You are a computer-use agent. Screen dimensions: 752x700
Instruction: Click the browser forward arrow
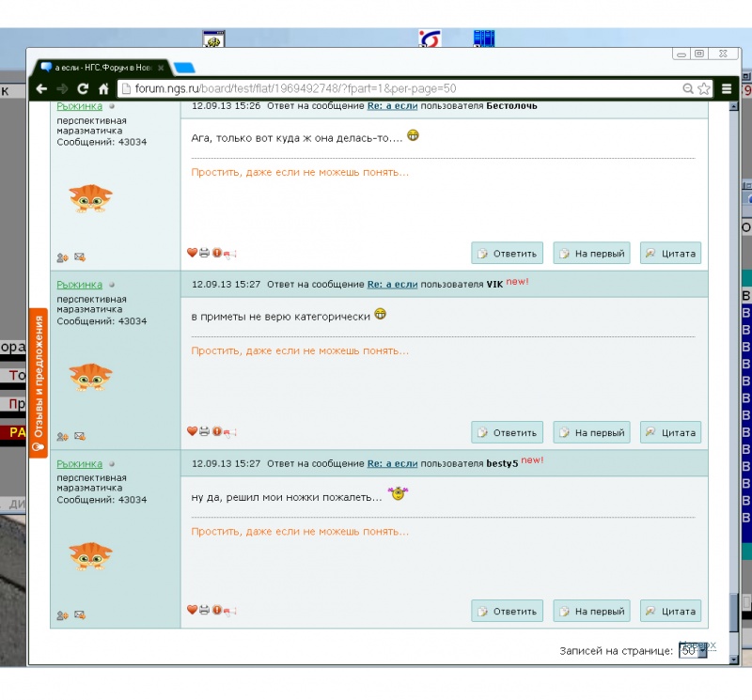pyautogui.click(x=62, y=88)
